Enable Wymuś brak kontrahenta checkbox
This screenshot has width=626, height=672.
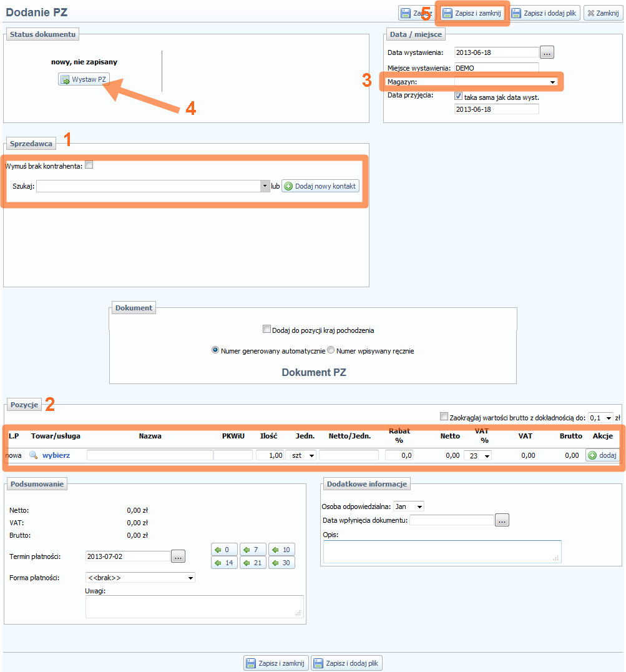click(x=89, y=166)
